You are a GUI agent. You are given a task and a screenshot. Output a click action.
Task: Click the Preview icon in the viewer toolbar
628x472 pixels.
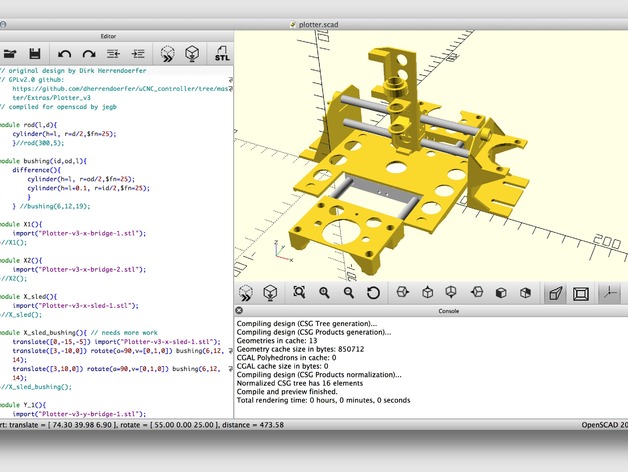[x=245, y=293]
